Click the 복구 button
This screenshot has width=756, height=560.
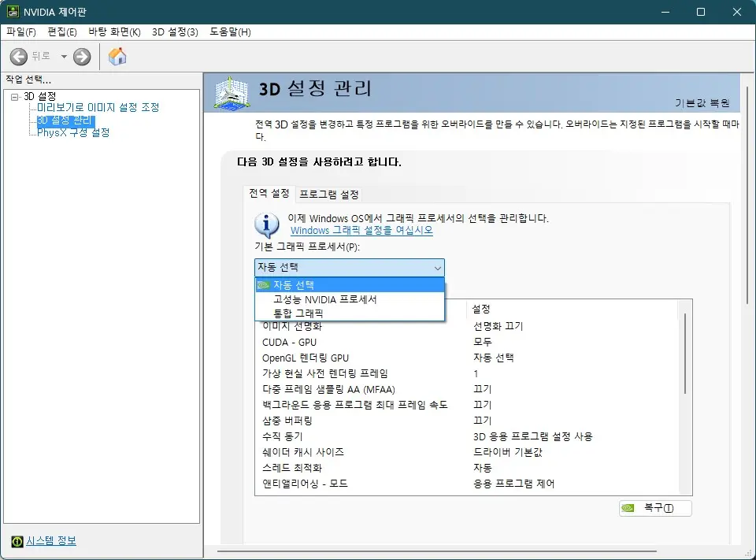coord(656,508)
